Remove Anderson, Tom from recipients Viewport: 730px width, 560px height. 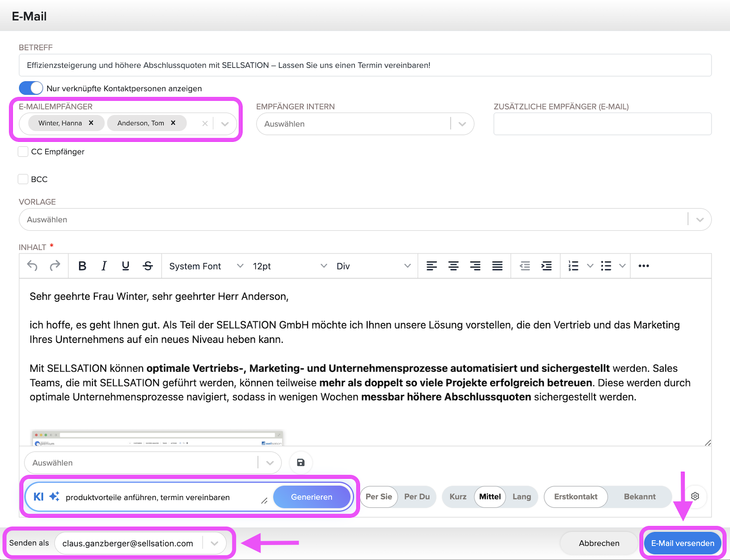[x=173, y=123]
